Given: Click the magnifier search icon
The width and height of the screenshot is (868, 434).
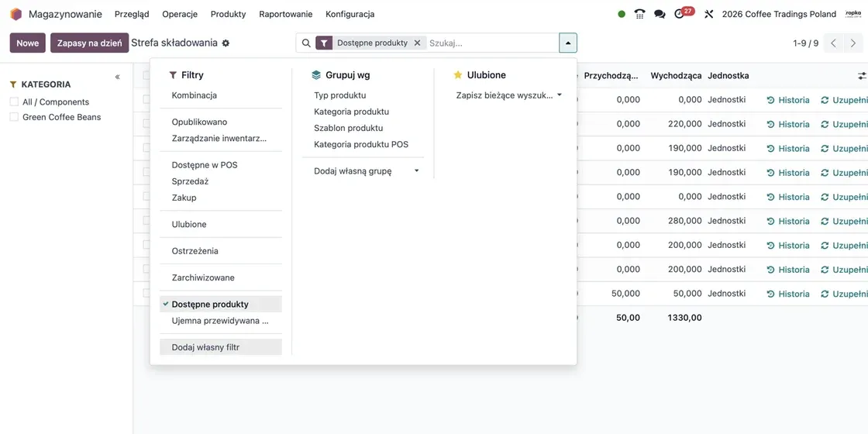Looking at the screenshot, I should (306, 43).
